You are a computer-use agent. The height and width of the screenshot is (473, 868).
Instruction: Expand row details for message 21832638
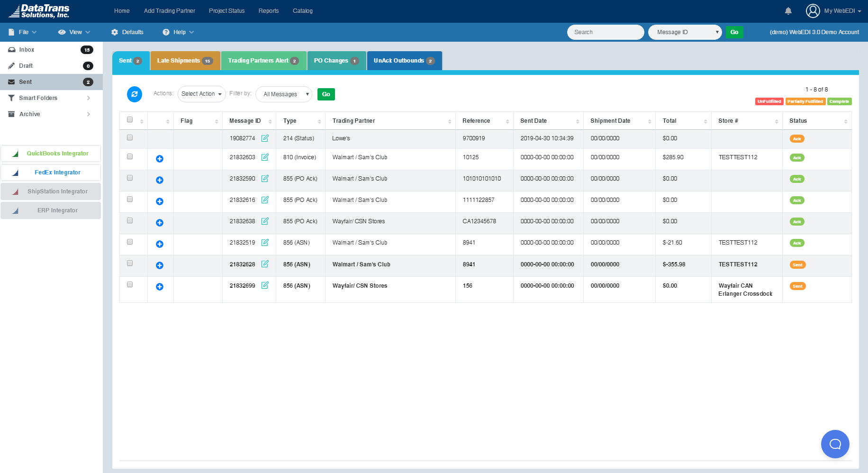click(x=160, y=223)
